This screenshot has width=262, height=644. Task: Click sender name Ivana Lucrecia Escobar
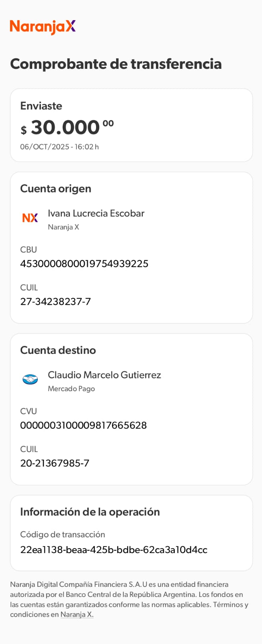96,213
